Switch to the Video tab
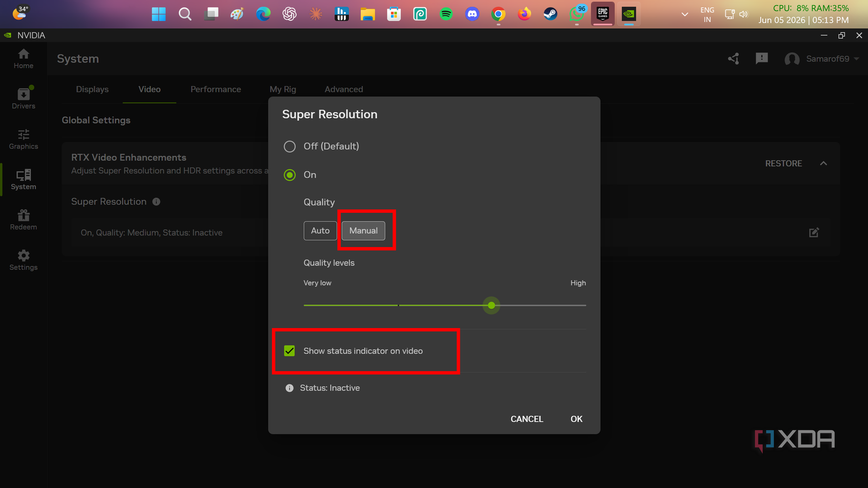 tap(149, 89)
